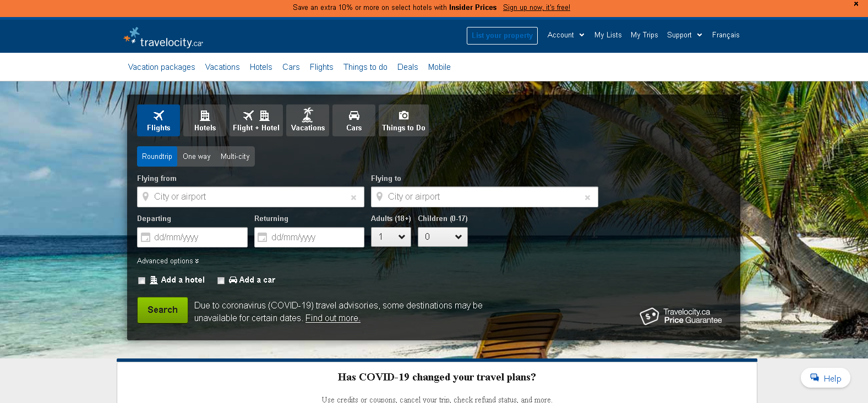This screenshot has height=403, width=868.
Task: Open the Account menu
Action: tap(566, 35)
